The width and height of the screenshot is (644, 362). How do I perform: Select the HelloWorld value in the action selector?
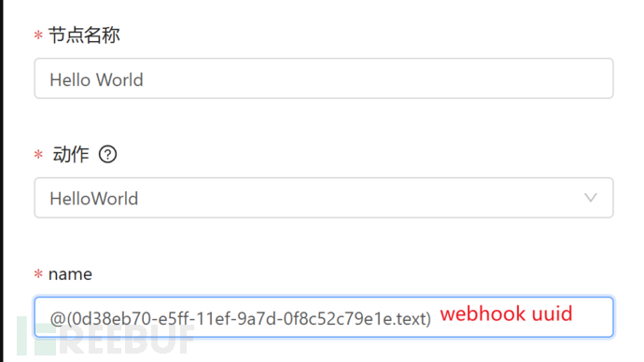coord(93,199)
